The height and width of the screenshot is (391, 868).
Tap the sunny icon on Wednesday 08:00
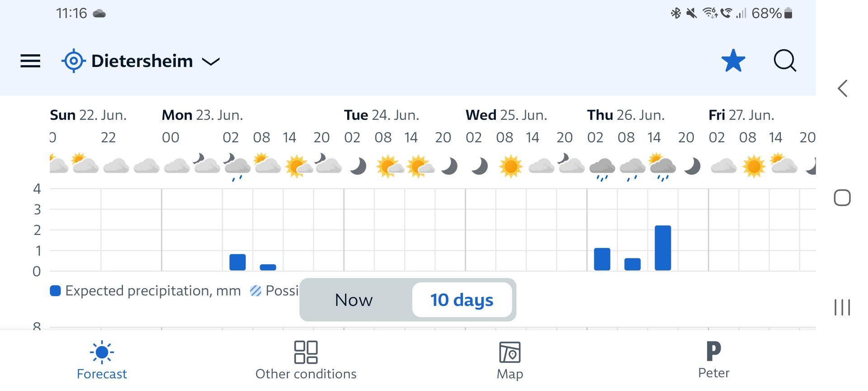511,167
